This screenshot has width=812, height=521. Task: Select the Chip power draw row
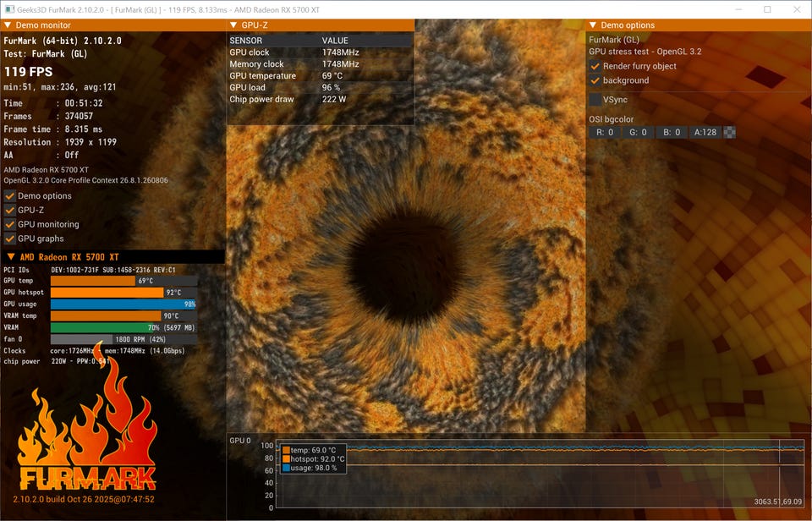tap(320, 100)
